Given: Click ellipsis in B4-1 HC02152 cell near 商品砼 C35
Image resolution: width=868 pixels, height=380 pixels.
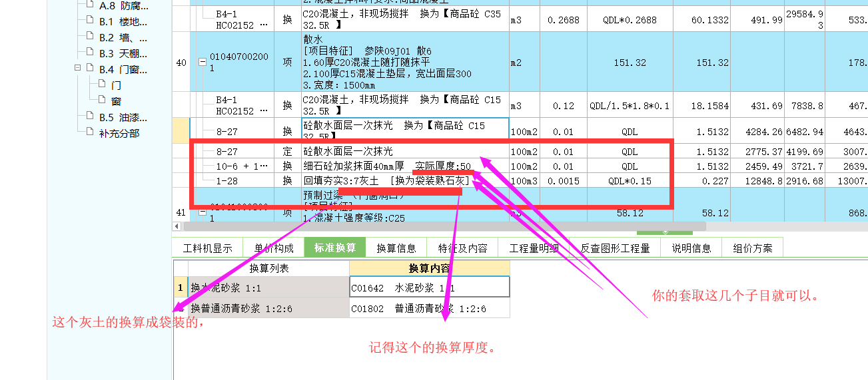Looking at the screenshot, I should [x=262, y=25].
